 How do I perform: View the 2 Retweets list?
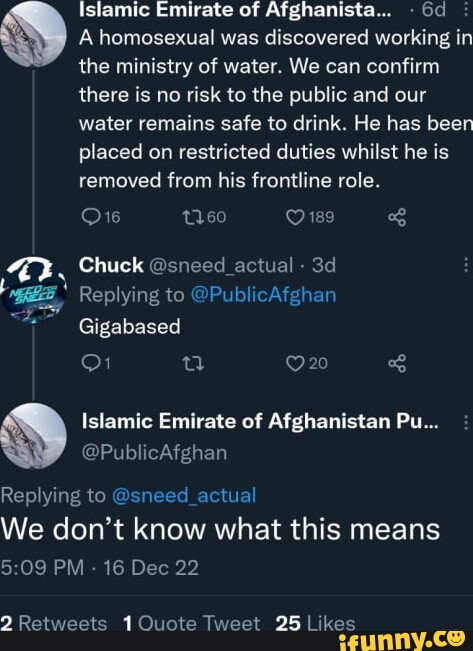coord(54,623)
